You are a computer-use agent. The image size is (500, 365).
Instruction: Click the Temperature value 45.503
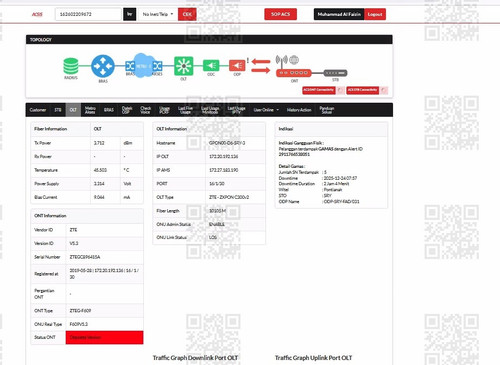100,170
